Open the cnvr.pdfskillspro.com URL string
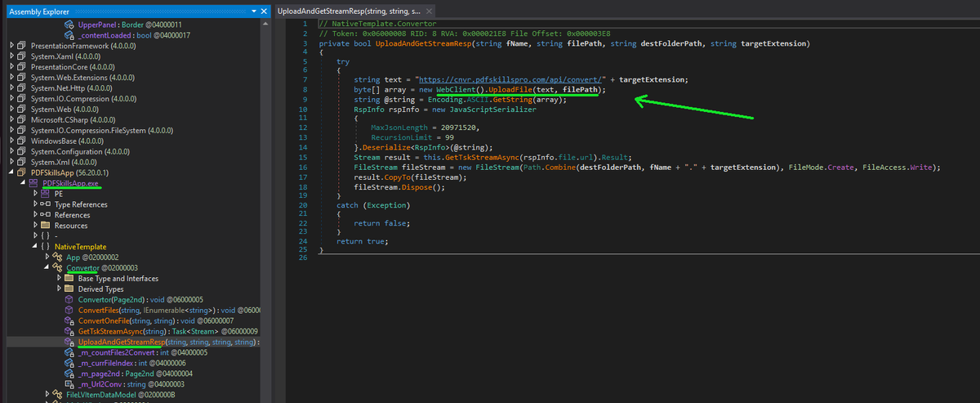This screenshot has width=980, height=403. tap(509, 79)
